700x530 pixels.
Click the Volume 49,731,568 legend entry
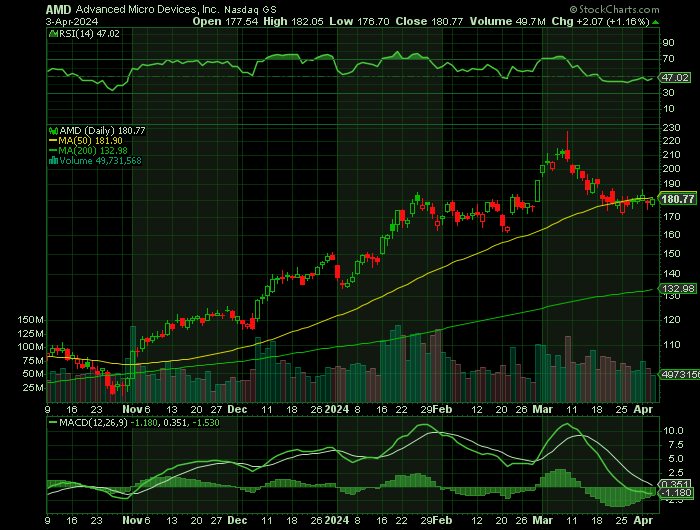pos(100,161)
